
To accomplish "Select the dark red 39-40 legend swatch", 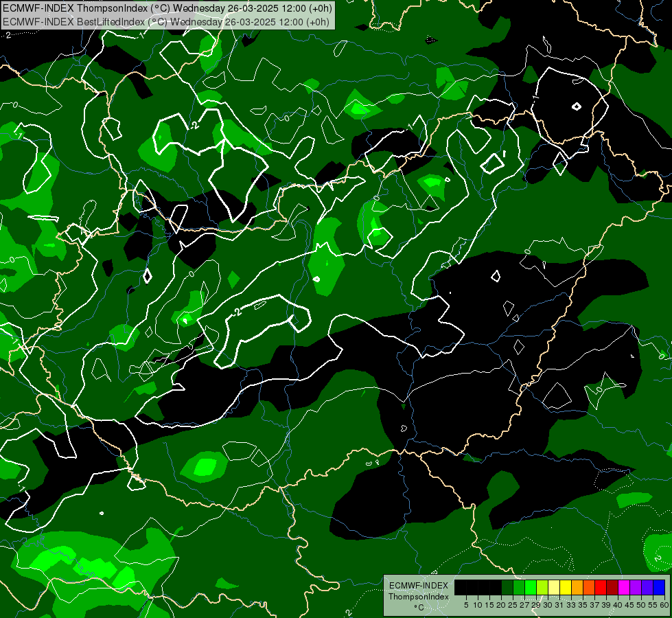I will pyautogui.click(x=612, y=587).
